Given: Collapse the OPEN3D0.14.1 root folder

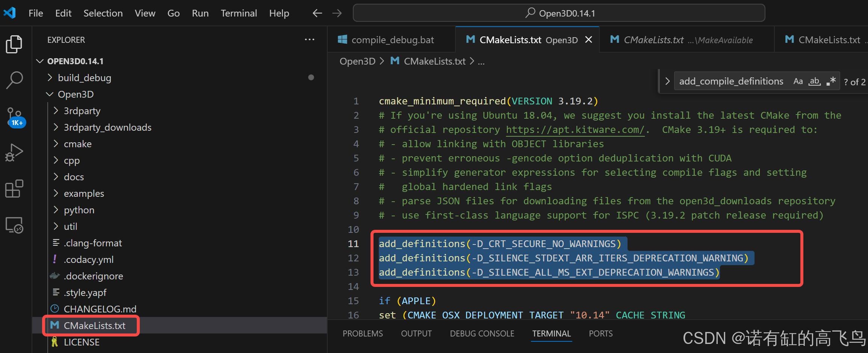Looking at the screenshot, I should pyautogui.click(x=40, y=61).
